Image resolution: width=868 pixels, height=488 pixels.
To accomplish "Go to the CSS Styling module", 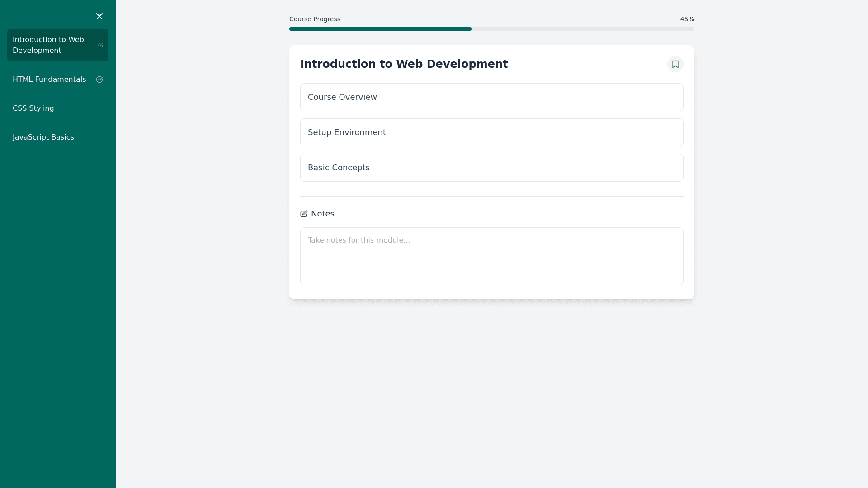I will pos(33,108).
